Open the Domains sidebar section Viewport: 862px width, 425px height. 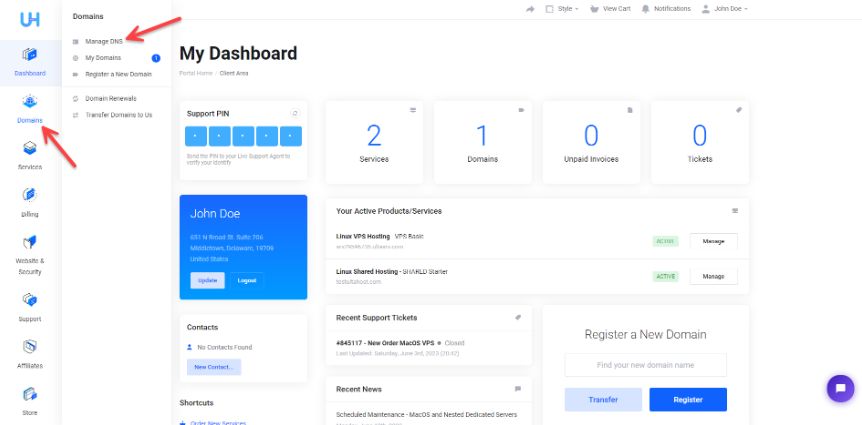(x=30, y=109)
